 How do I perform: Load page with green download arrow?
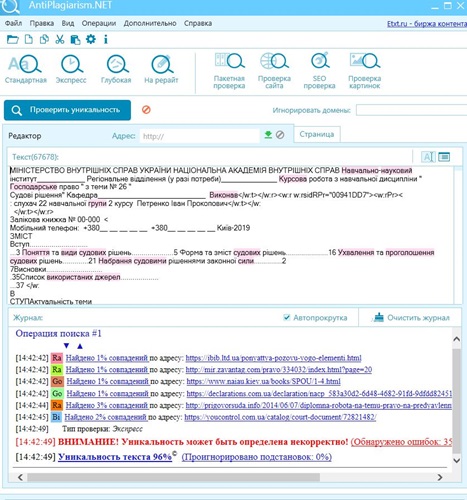[268, 135]
